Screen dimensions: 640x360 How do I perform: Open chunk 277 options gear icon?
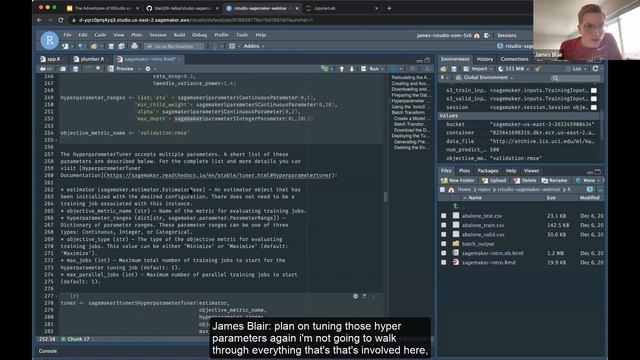356,296
